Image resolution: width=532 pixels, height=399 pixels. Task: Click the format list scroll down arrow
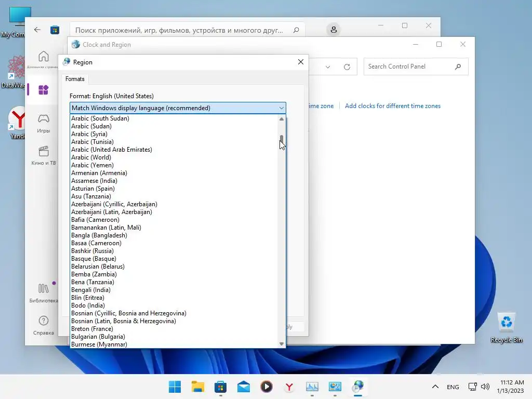click(x=281, y=344)
